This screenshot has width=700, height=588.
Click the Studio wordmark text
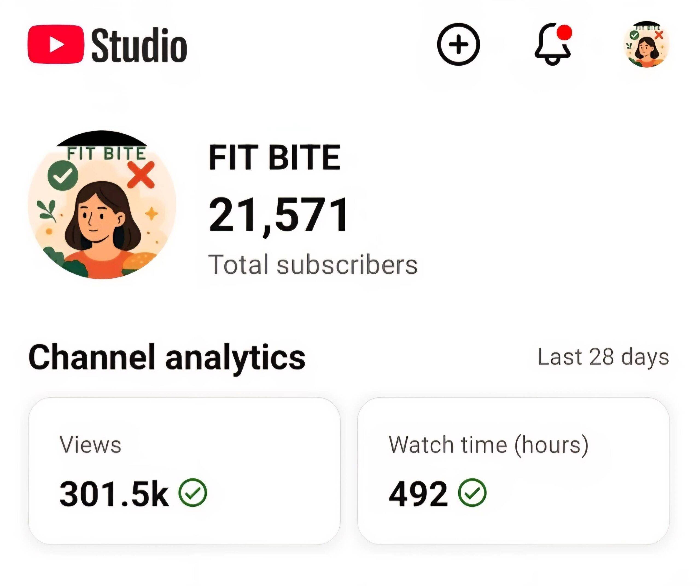pyautogui.click(x=139, y=45)
